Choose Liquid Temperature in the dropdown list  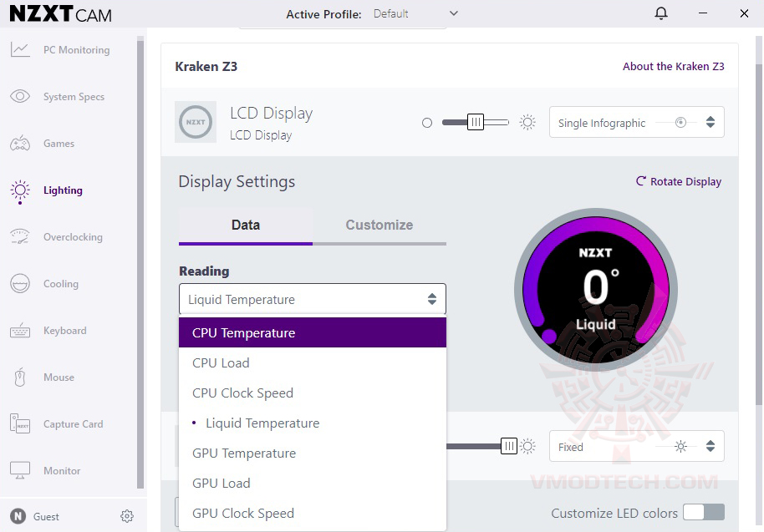(313, 423)
